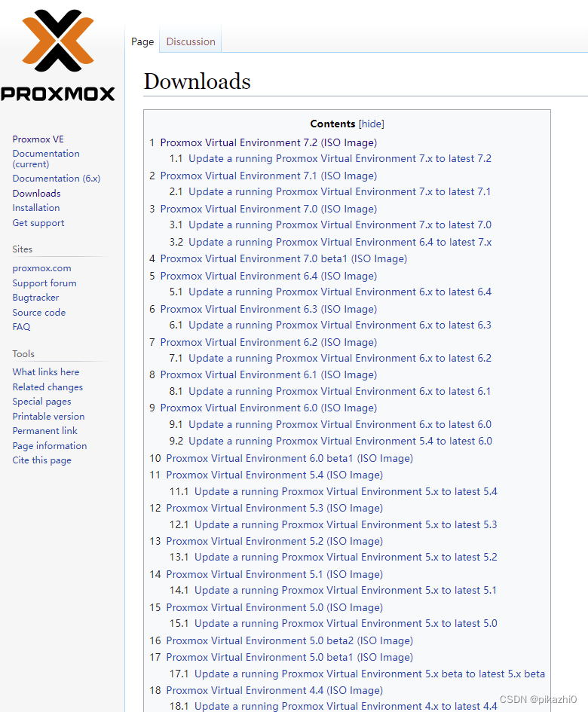Switch to the Discussion tab
The height and width of the screenshot is (712, 588).
coord(191,41)
